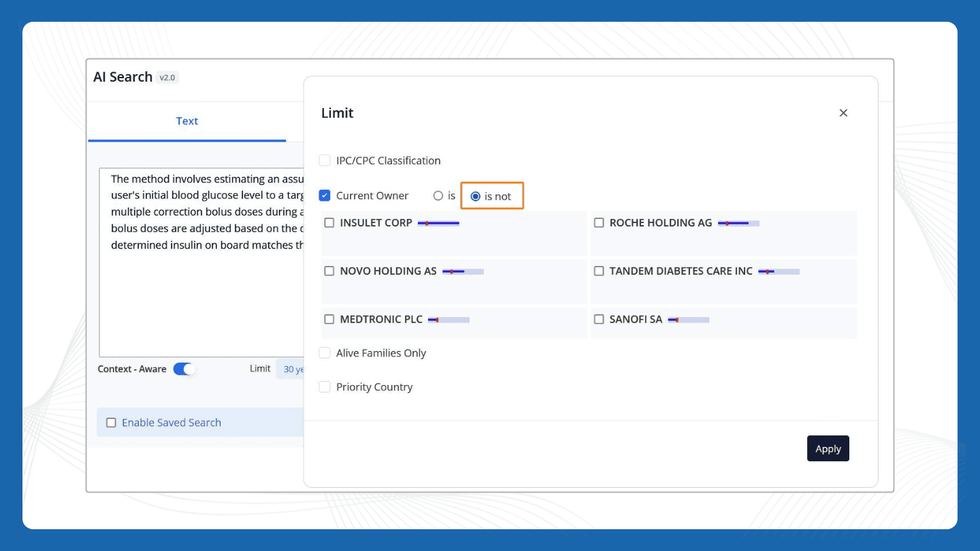Enable the Priority Country checkbox
980x551 pixels.
pos(325,387)
